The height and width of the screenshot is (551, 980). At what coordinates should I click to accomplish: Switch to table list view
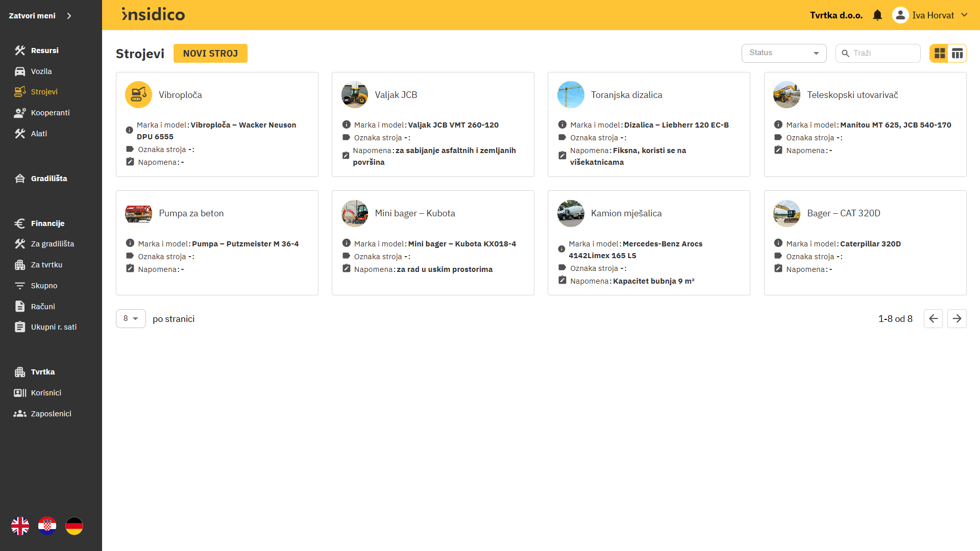pyautogui.click(x=957, y=53)
